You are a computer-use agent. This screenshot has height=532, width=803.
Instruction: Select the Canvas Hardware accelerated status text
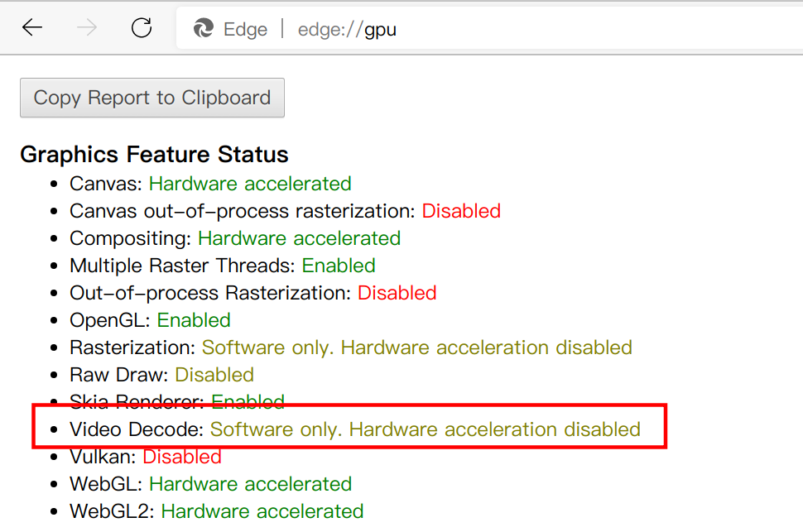click(x=250, y=184)
